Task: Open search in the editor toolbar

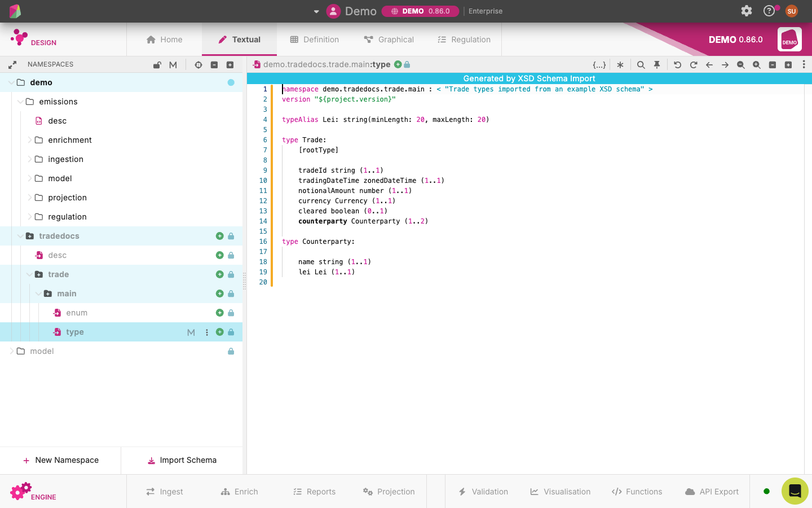Action: 641,65
